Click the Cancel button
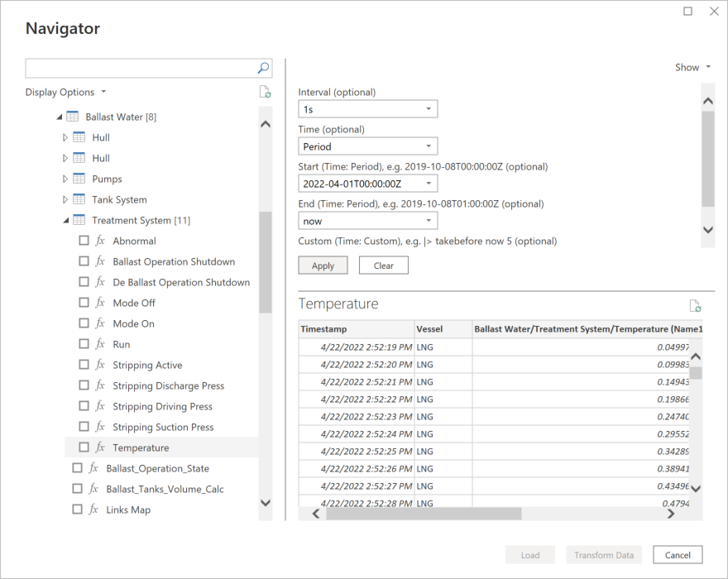This screenshot has width=728, height=579. click(677, 555)
